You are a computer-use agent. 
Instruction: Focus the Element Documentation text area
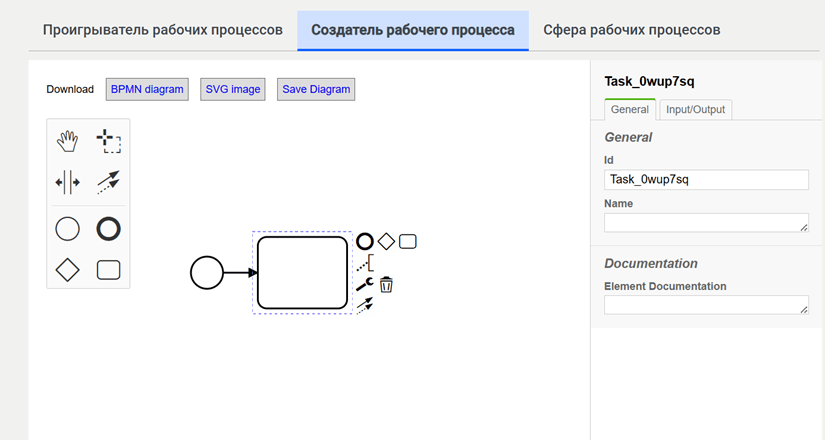click(x=706, y=305)
